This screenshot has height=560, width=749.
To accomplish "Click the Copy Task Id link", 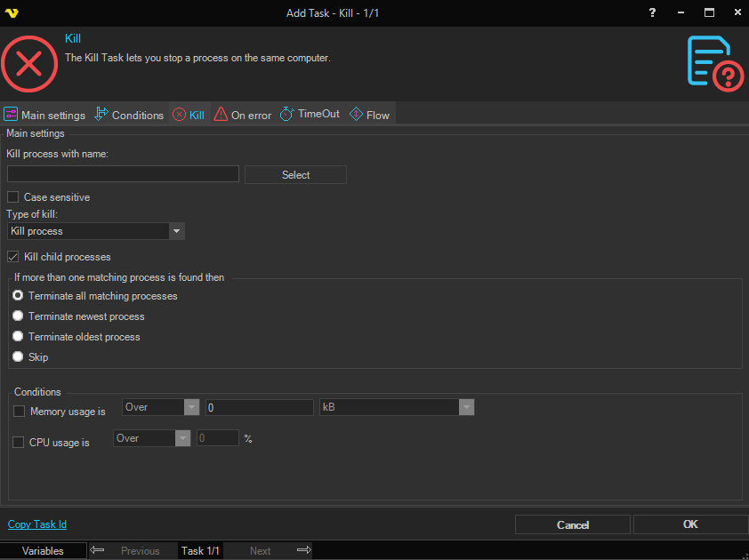I will [x=37, y=524].
